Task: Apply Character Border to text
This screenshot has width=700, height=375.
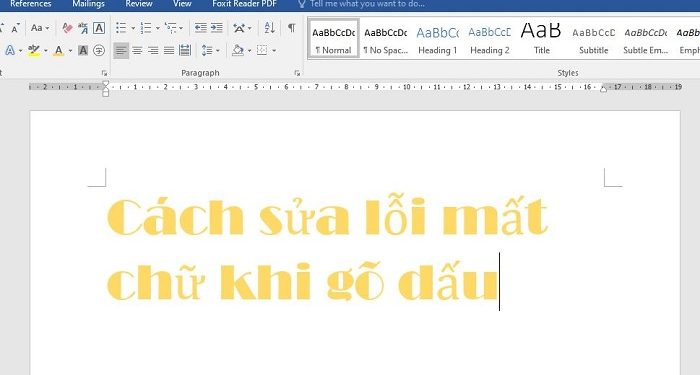Action: (99, 28)
